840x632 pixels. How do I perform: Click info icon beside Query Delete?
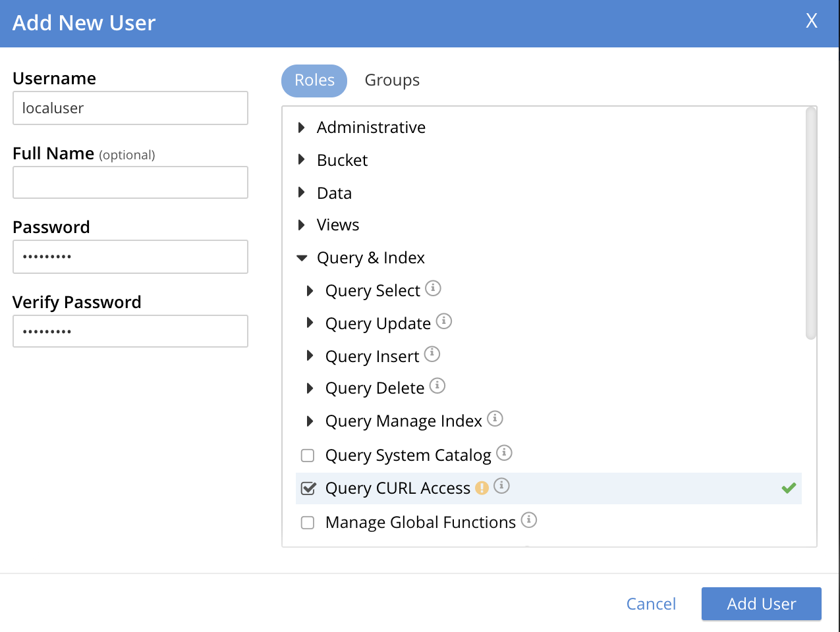click(437, 386)
